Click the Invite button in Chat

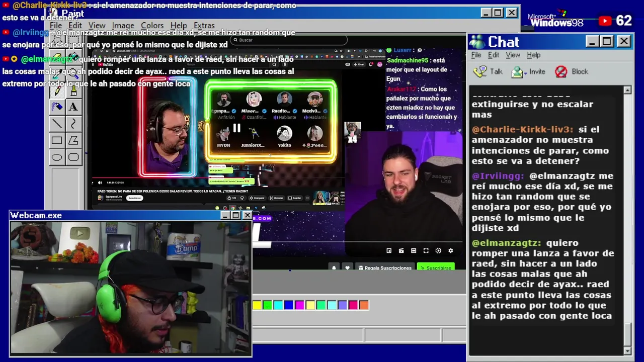coord(528,71)
